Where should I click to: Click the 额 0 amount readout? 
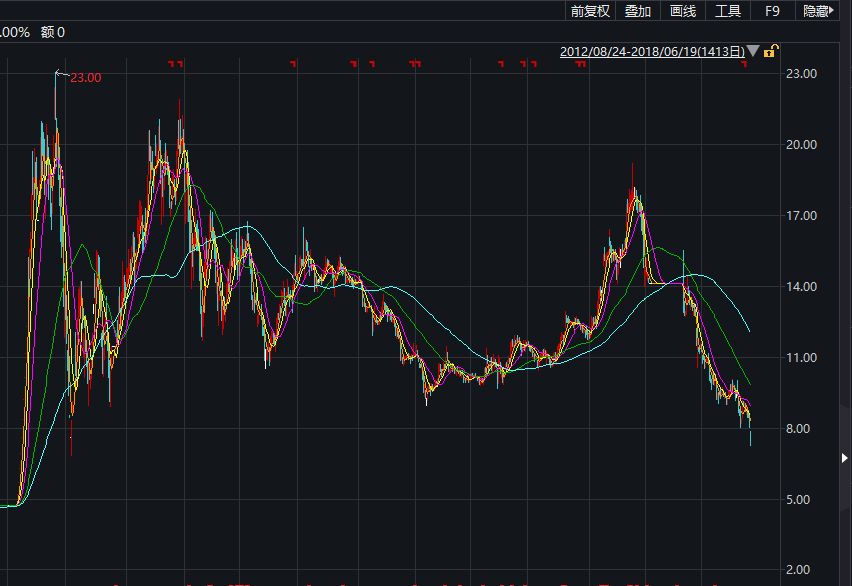tap(53, 33)
